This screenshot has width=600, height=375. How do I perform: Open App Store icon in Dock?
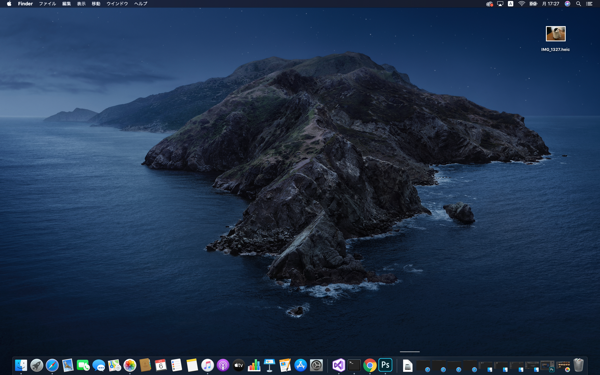[x=300, y=365]
